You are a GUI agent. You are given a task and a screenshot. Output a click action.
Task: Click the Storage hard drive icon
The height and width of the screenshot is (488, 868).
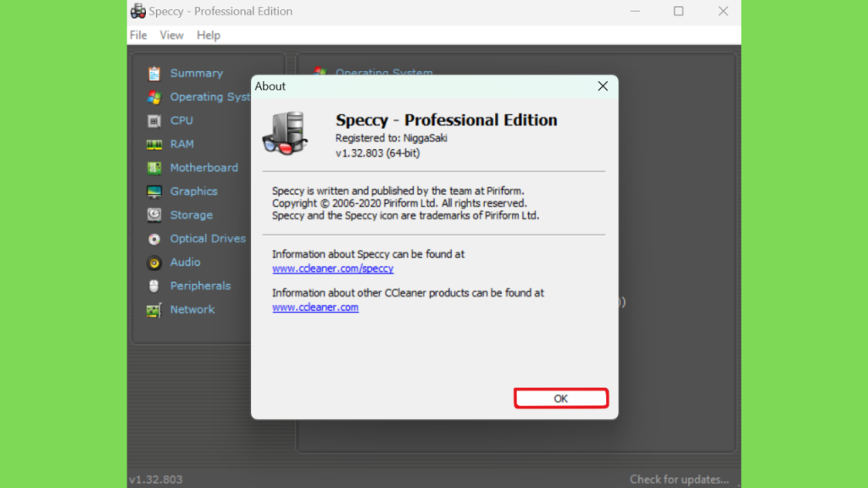pyautogui.click(x=154, y=214)
